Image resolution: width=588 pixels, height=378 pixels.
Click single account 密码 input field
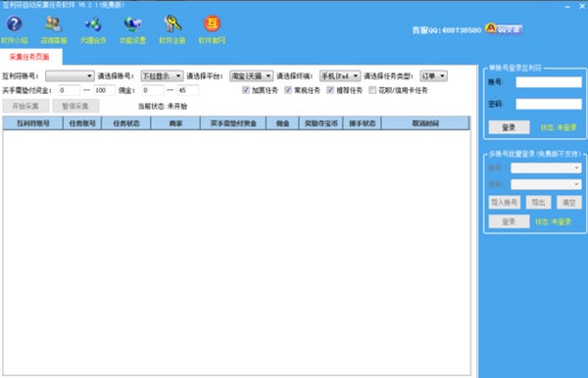tap(549, 104)
